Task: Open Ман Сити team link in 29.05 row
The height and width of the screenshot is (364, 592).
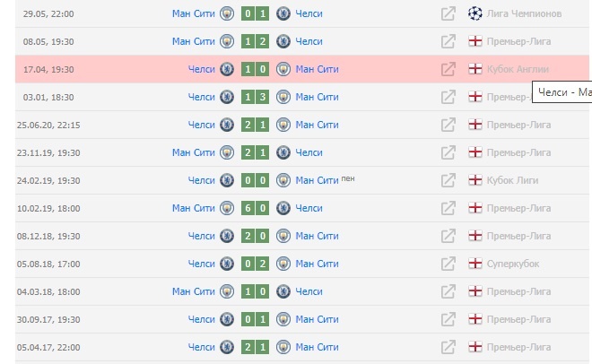Action: pyautogui.click(x=194, y=13)
